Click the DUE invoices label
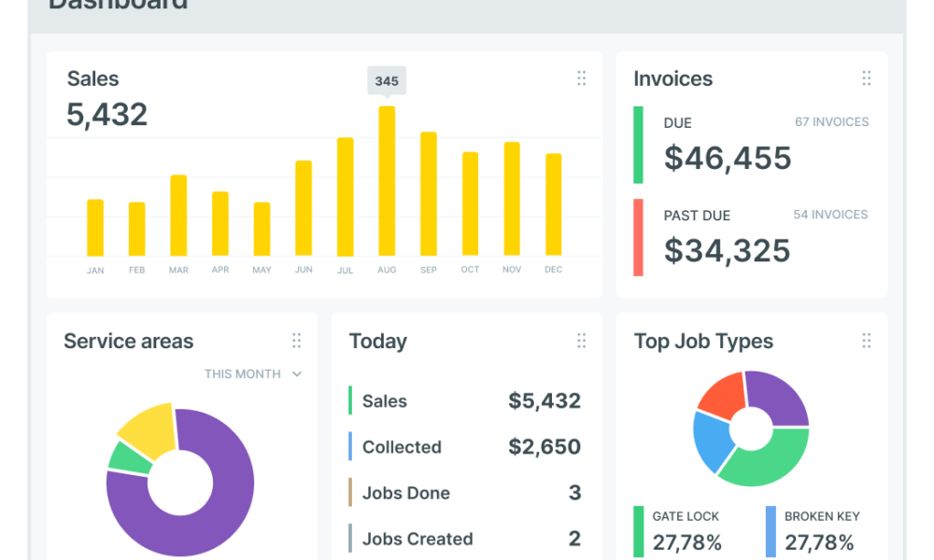934x560 pixels. pos(678,123)
